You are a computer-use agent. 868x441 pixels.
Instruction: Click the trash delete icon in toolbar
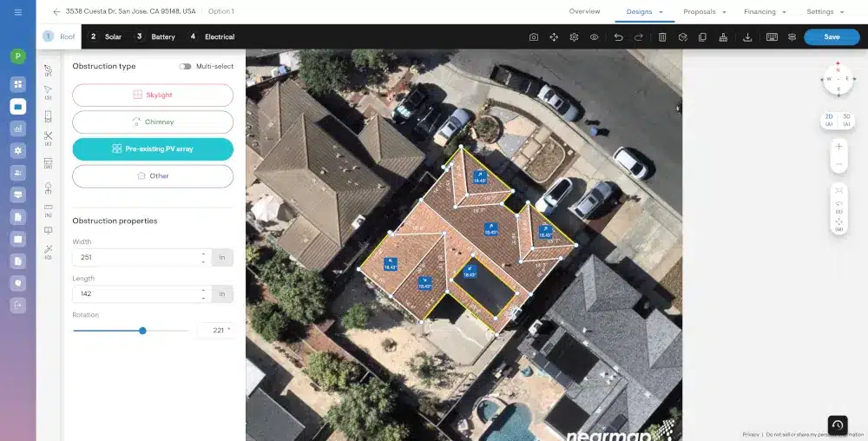[x=662, y=37]
